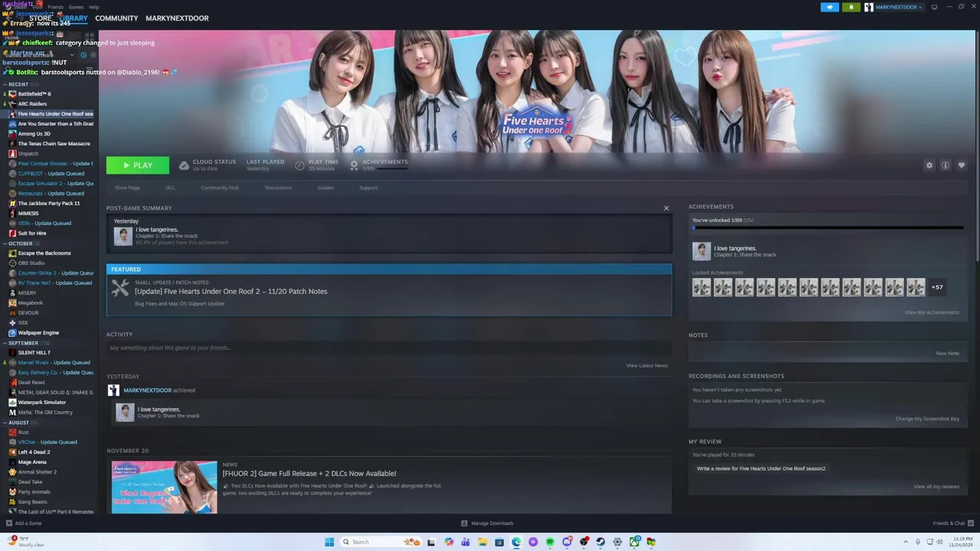Click the Play Time clock icon
Image resolution: width=980 pixels, height=551 pixels.
coord(299,165)
